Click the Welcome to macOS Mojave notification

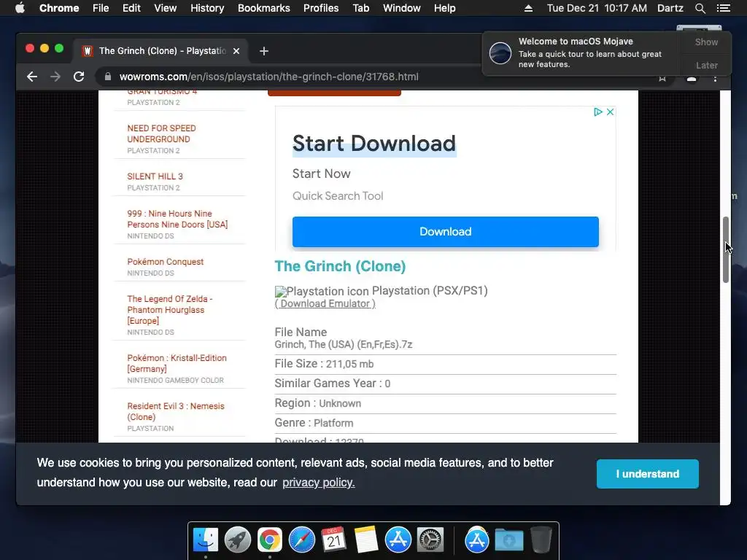[x=581, y=53]
